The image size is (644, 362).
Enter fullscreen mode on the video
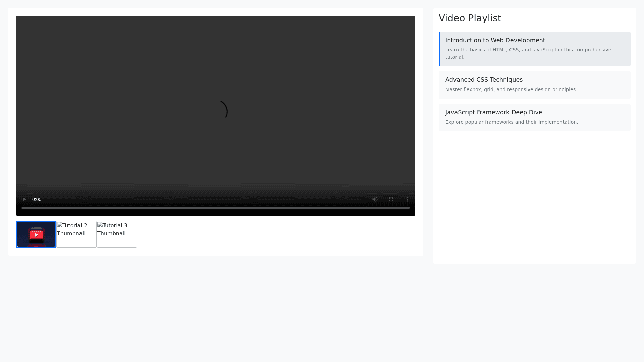[x=391, y=199]
